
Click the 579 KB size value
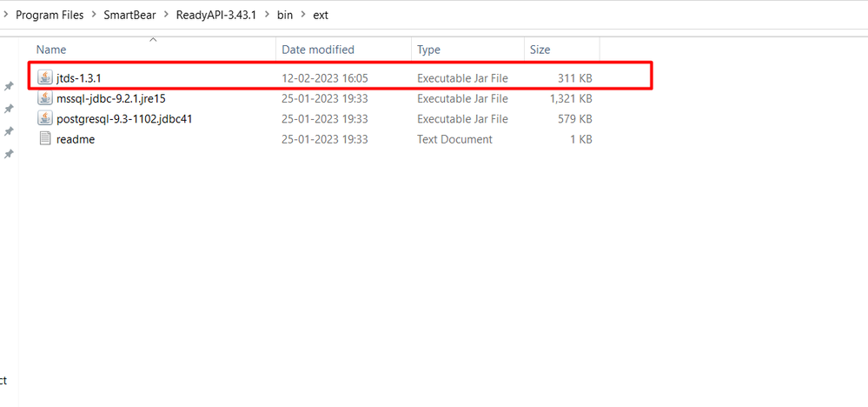[574, 119]
